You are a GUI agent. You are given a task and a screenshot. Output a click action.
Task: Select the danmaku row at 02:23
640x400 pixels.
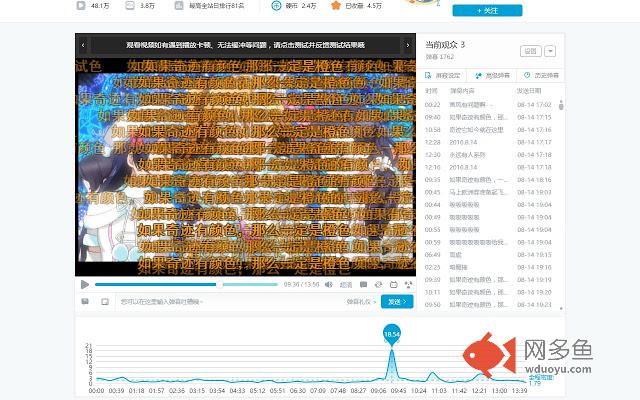pyautogui.click(x=488, y=267)
